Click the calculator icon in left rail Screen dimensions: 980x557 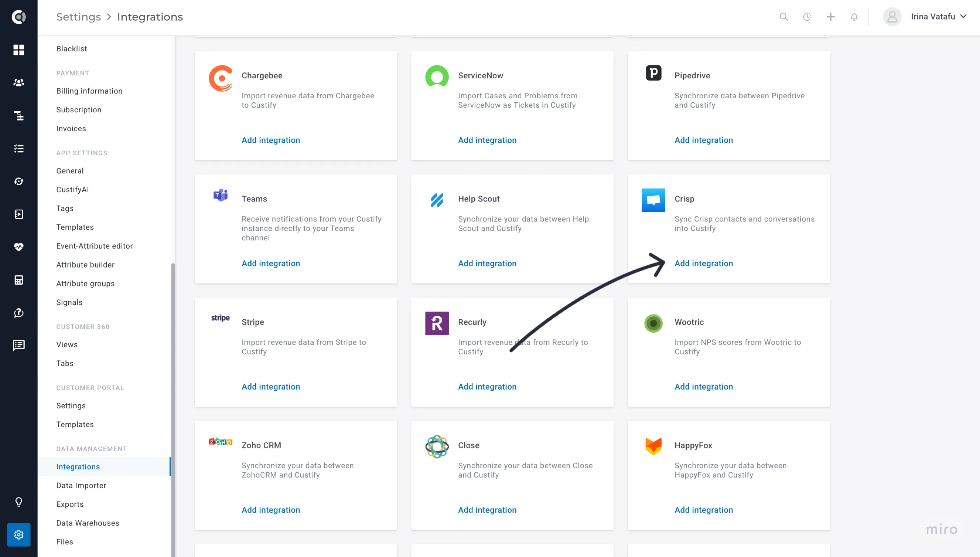tap(18, 280)
